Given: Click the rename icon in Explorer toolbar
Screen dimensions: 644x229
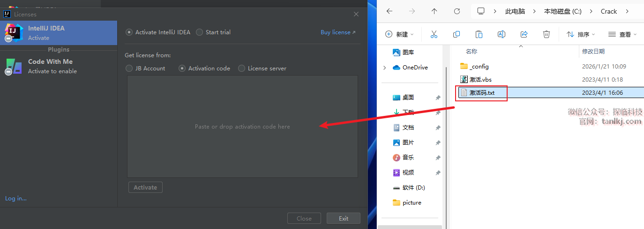Looking at the screenshot, I should click(x=501, y=34).
